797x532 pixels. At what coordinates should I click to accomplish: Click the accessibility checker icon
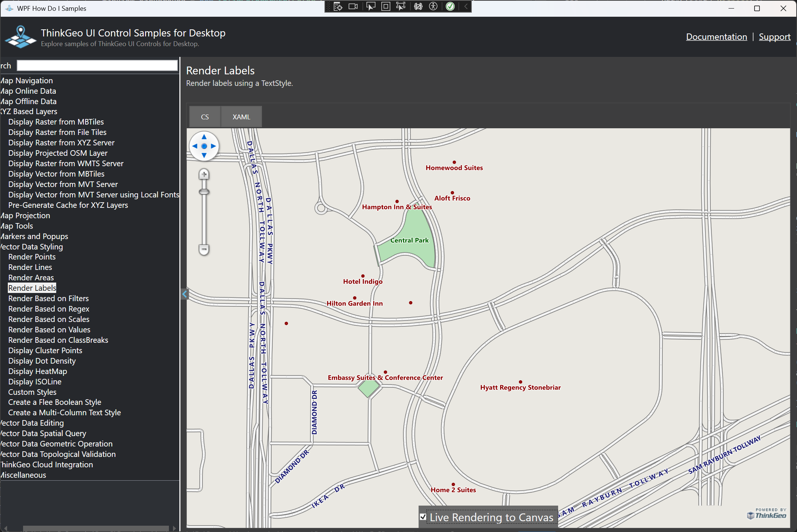pos(433,6)
